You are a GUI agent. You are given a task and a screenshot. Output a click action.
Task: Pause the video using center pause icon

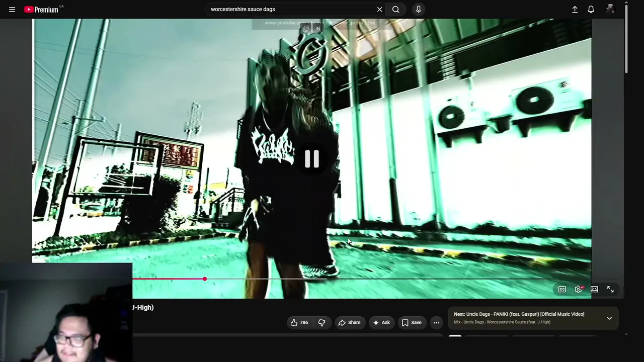coord(312,159)
